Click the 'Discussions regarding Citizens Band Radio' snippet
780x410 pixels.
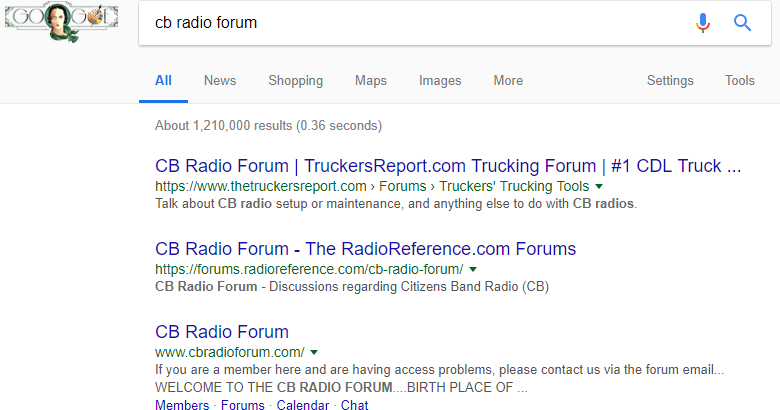click(352, 287)
